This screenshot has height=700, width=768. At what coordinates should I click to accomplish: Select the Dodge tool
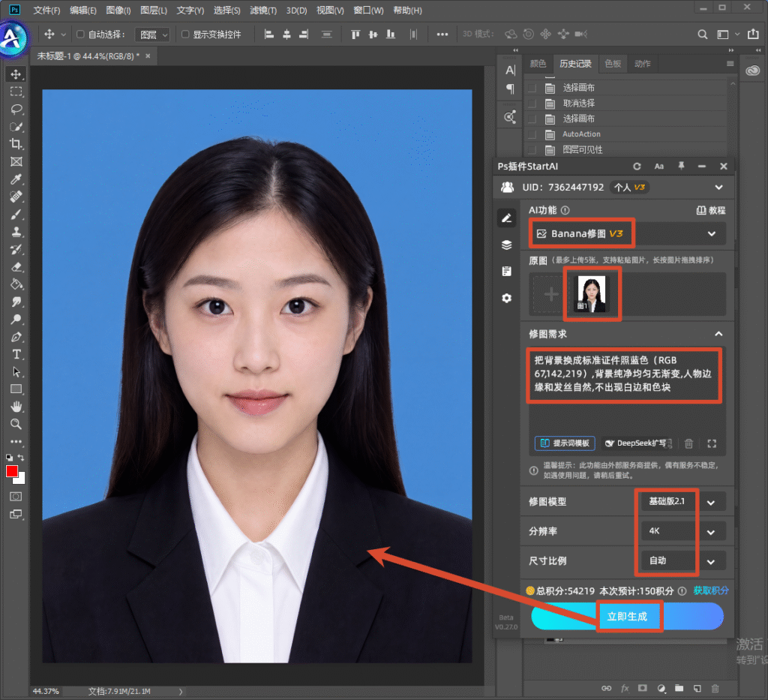[x=16, y=320]
